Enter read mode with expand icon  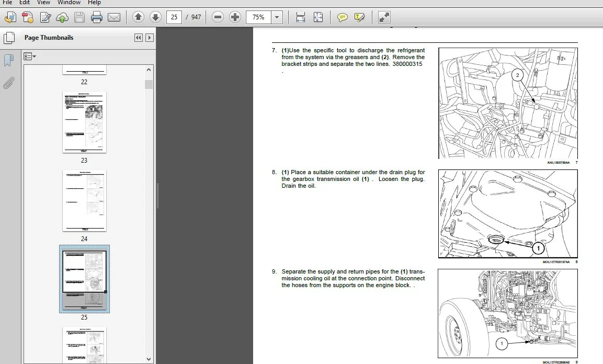384,17
